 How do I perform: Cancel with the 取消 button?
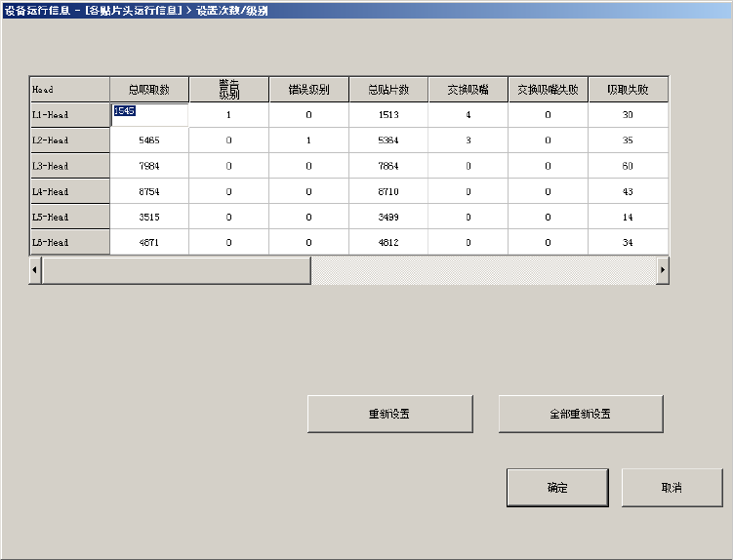pyautogui.click(x=672, y=488)
